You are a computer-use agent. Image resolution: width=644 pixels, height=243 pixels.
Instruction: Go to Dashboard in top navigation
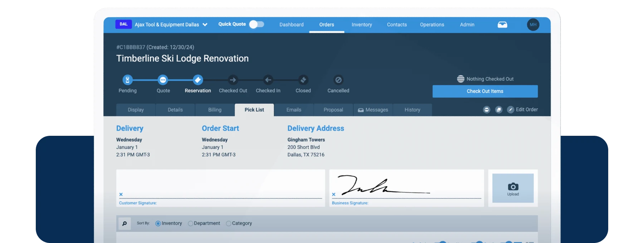tap(292, 25)
